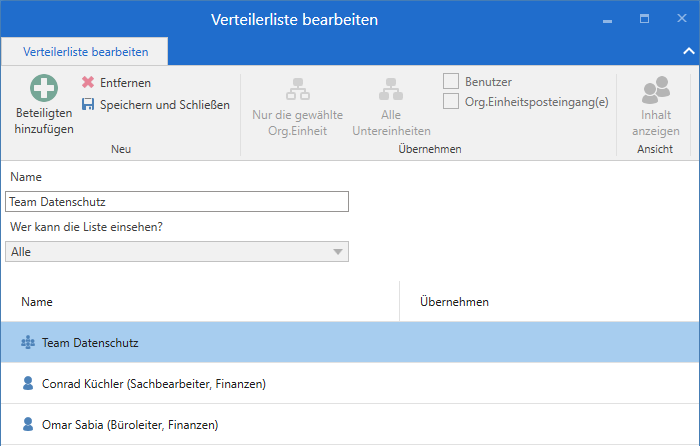Collapse the ribbon with the chevron arrow
700x446 pixels.
pyautogui.click(x=689, y=51)
